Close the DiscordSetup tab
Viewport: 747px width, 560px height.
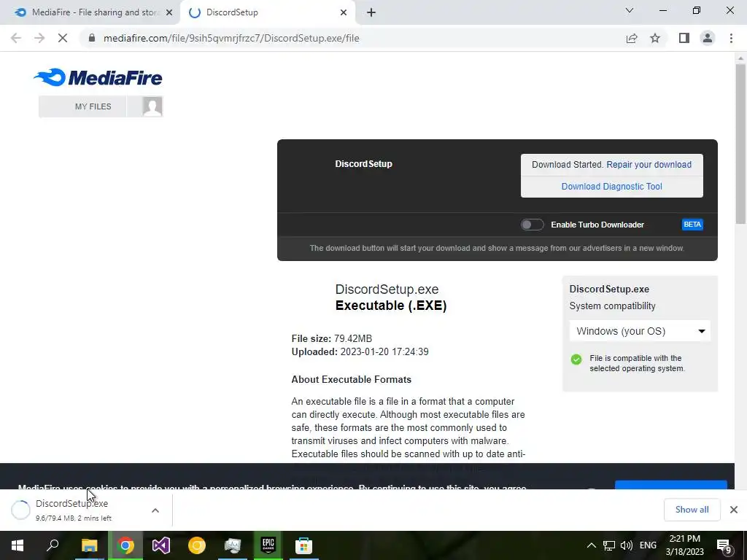pyautogui.click(x=344, y=12)
